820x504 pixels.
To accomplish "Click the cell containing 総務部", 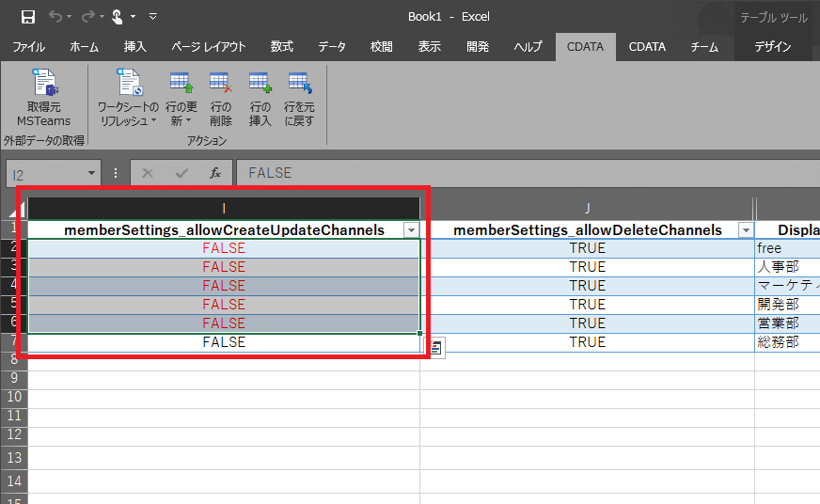I will (x=788, y=342).
